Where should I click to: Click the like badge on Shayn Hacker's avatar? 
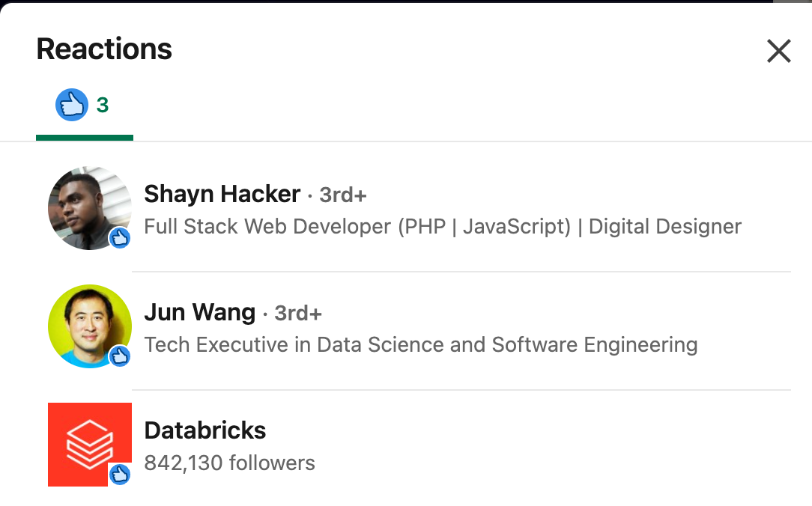120,238
